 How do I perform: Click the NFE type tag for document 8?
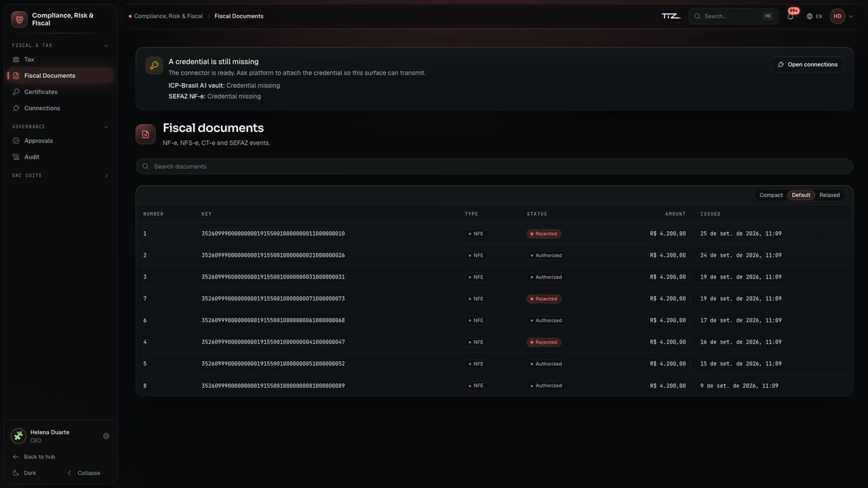point(475,386)
